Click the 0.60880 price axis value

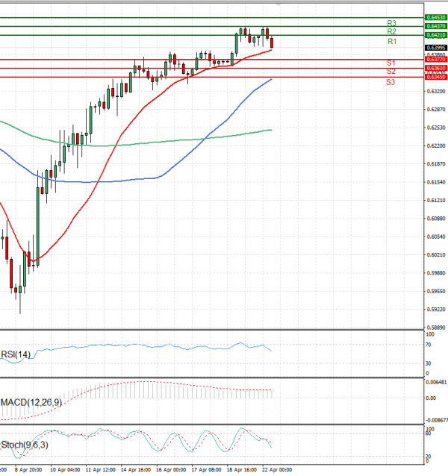(436, 219)
